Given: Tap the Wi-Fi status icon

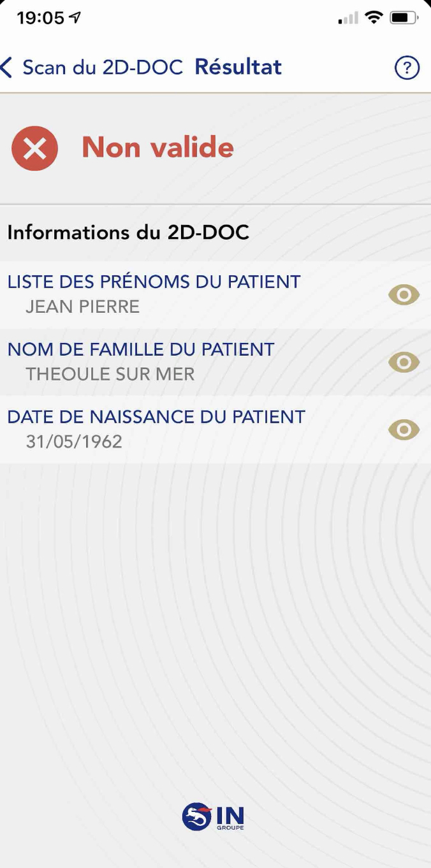Looking at the screenshot, I should [x=373, y=18].
